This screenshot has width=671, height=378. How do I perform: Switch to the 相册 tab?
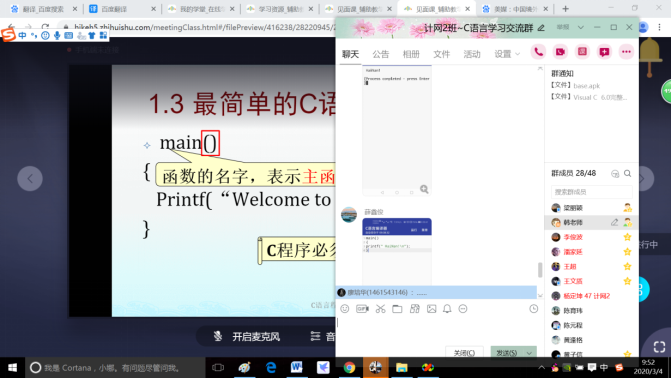411,54
